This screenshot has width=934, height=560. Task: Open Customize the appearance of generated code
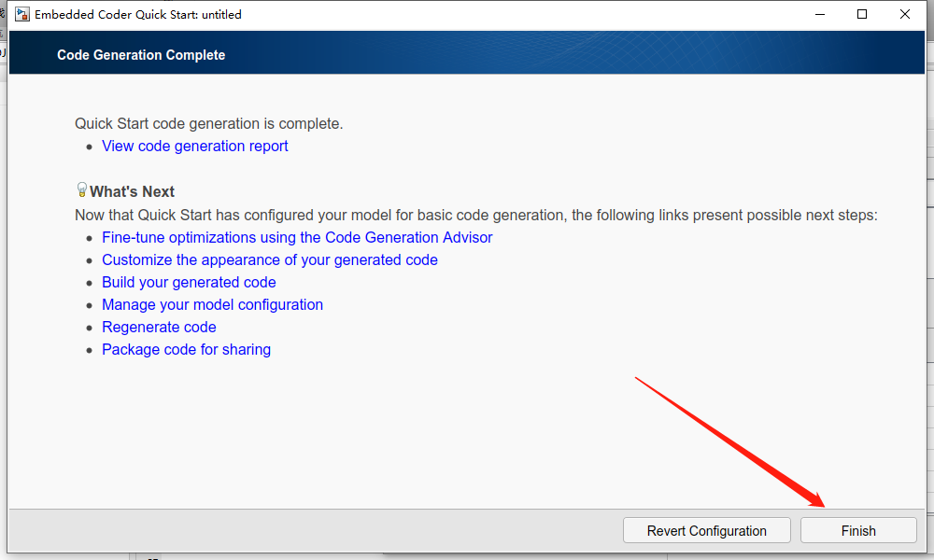point(270,260)
